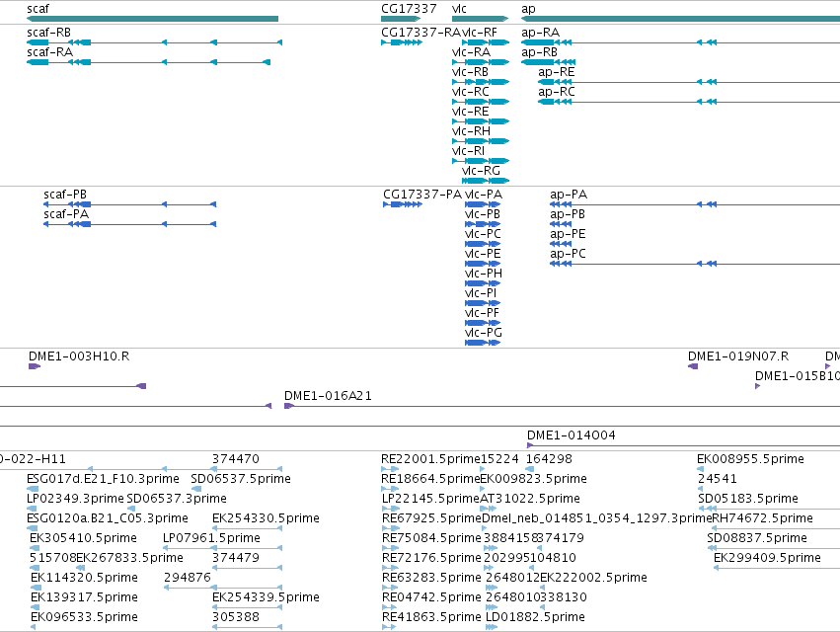The width and height of the screenshot is (840, 632).
Task: Select vlc-RB transcript label
Action: coord(471,72)
